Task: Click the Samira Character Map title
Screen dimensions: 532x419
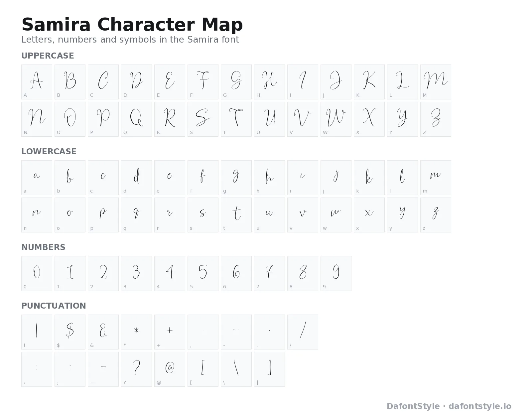Action: point(132,25)
